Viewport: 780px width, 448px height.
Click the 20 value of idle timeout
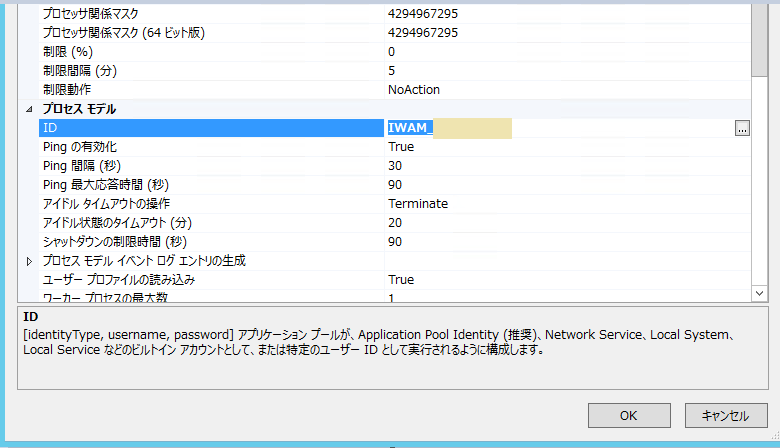(395, 222)
